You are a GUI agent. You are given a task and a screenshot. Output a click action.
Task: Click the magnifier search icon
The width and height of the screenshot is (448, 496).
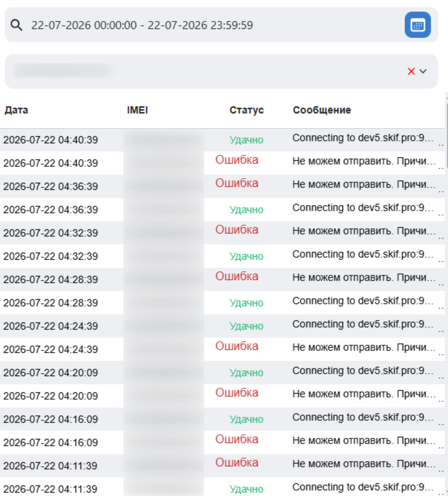tap(16, 25)
